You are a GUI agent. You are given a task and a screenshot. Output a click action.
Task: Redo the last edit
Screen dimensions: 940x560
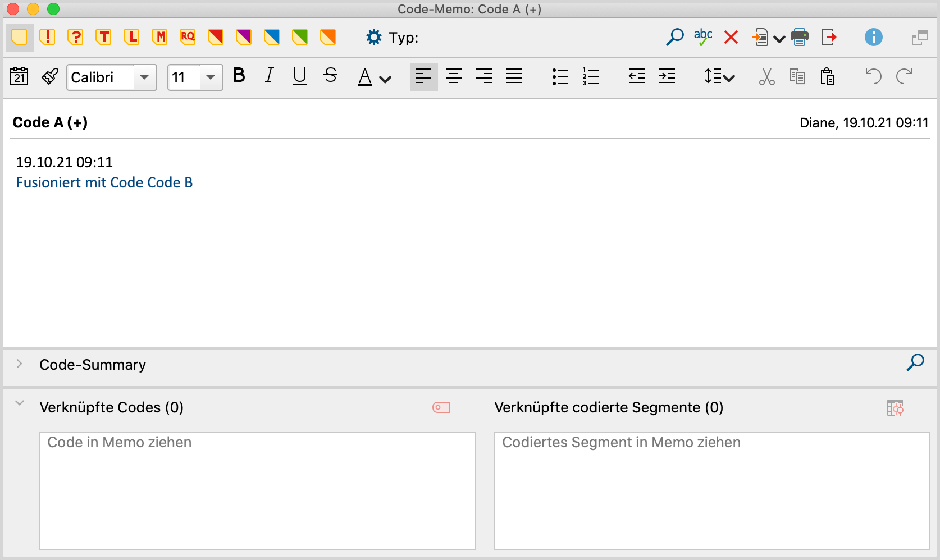pos(904,76)
